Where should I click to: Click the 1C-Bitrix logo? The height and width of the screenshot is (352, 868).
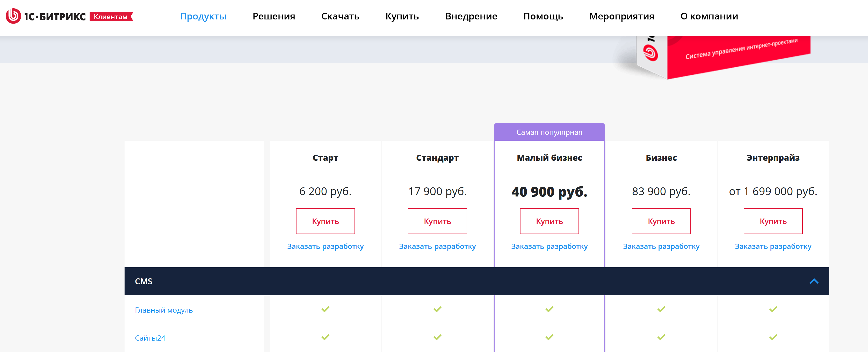point(46,16)
